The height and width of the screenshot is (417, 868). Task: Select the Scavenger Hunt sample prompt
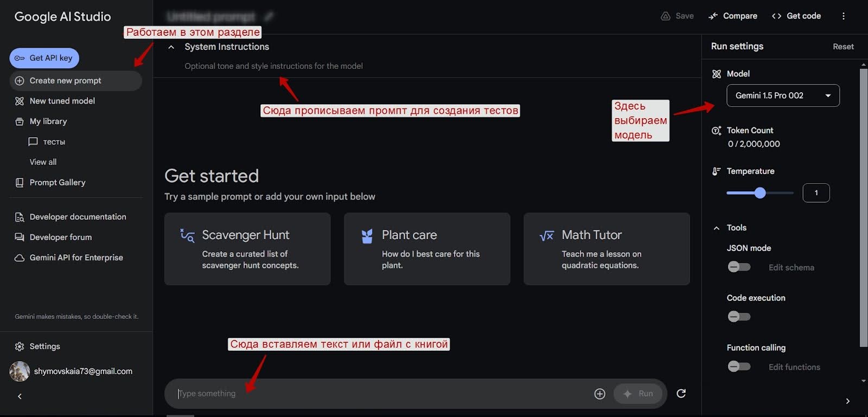click(247, 249)
